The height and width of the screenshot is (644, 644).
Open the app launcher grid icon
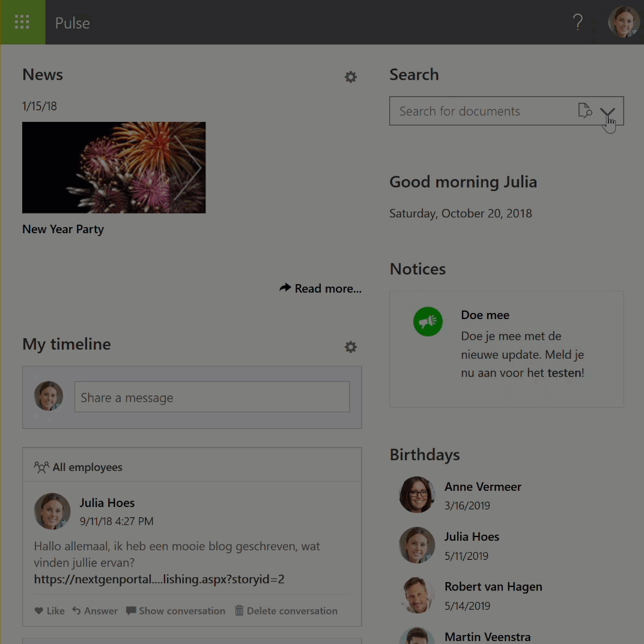tap(22, 22)
